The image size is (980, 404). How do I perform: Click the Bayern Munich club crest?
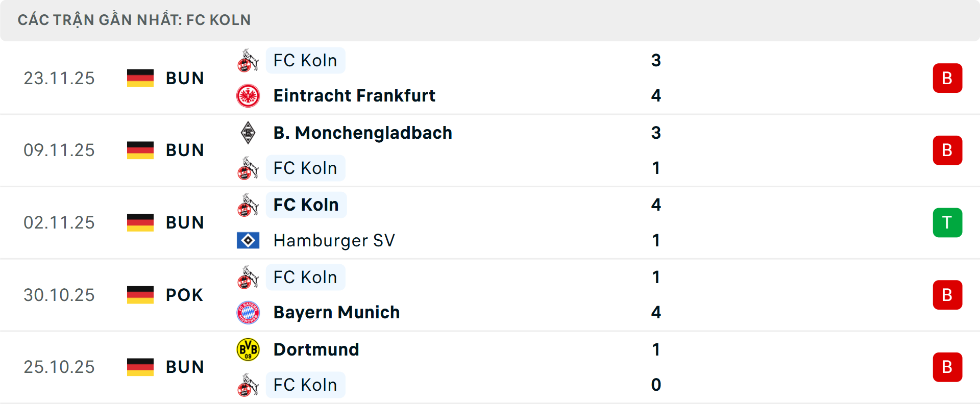pyautogui.click(x=248, y=313)
